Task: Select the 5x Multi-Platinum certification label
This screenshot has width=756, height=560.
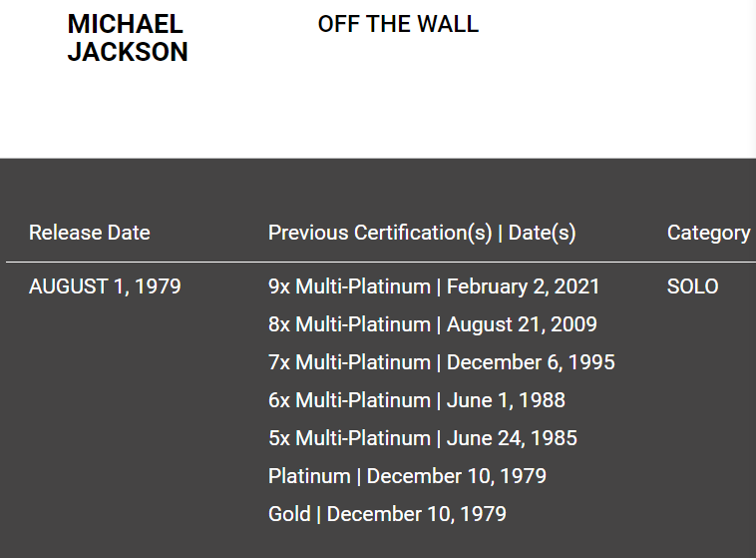Action: pyautogui.click(x=349, y=438)
